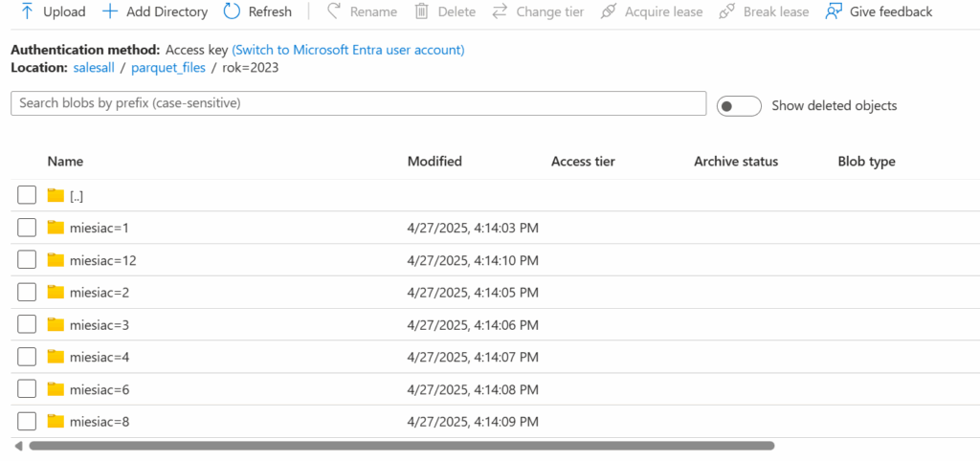Open the parent folder [..] entry
980x461 pixels.
tap(77, 196)
